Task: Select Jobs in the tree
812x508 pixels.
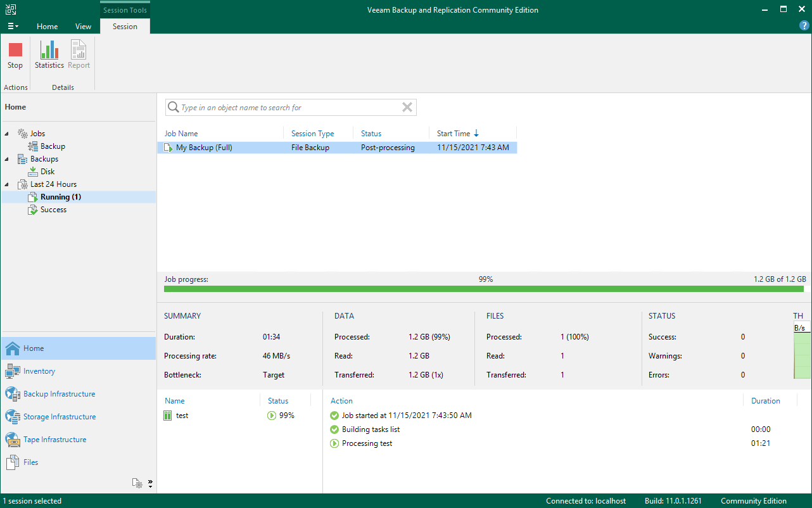Action: 37,134
